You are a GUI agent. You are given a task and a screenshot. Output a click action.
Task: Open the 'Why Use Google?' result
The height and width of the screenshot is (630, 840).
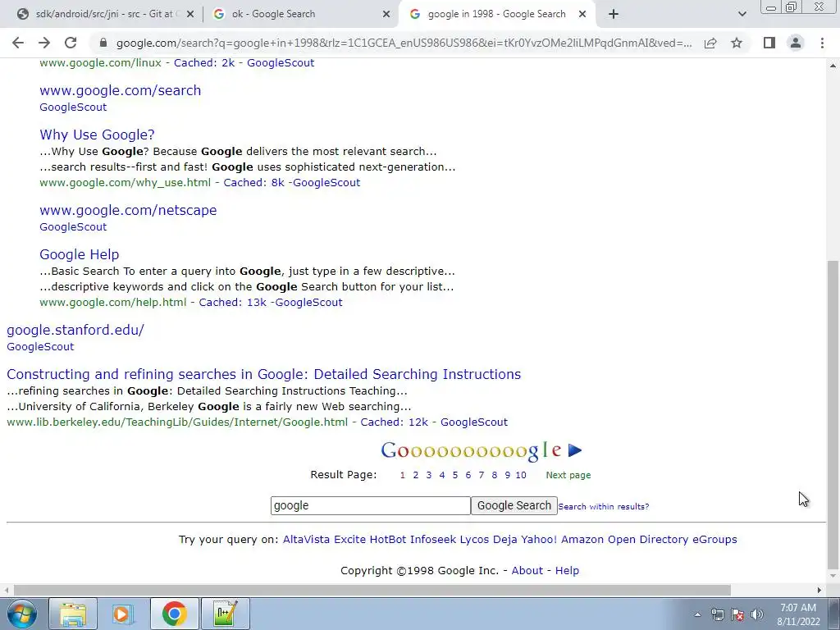[x=97, y=135]
